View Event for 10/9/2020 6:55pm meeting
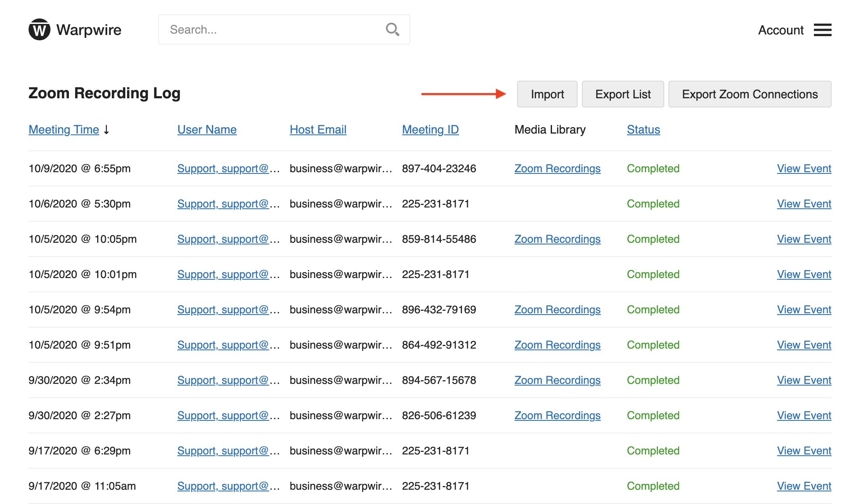This screenshot has height=504, width=861. (x=804, y=168)
